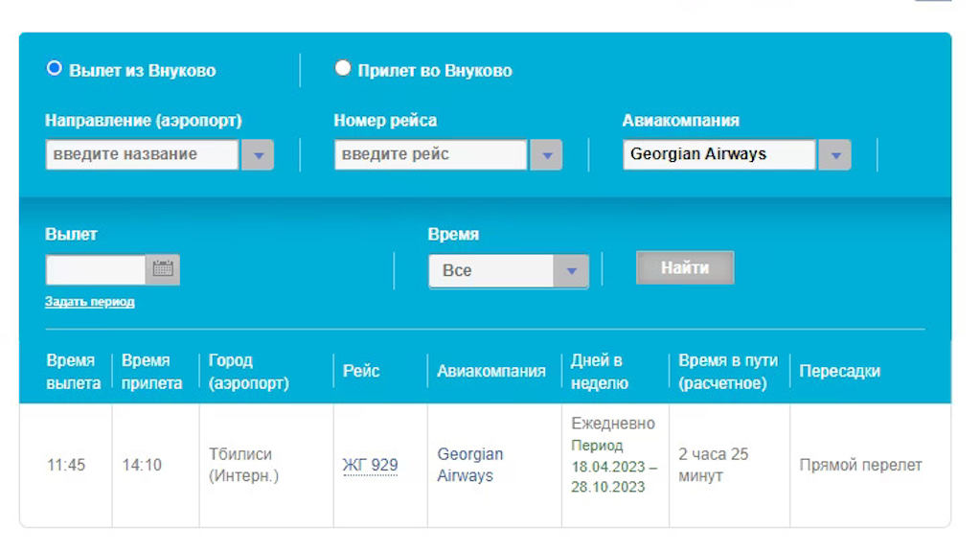Screen dimensions: 980x551
Task: Click the Направление airport name input field
Action: pyautogui.click(x=142, y=154)
